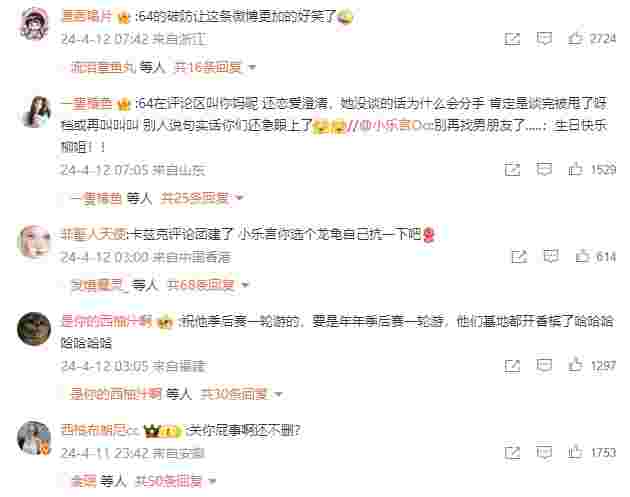Viewport: 630px width, 497px height.
Task: Expand 共16条回复 under first comment
Action: coord(208,67)
